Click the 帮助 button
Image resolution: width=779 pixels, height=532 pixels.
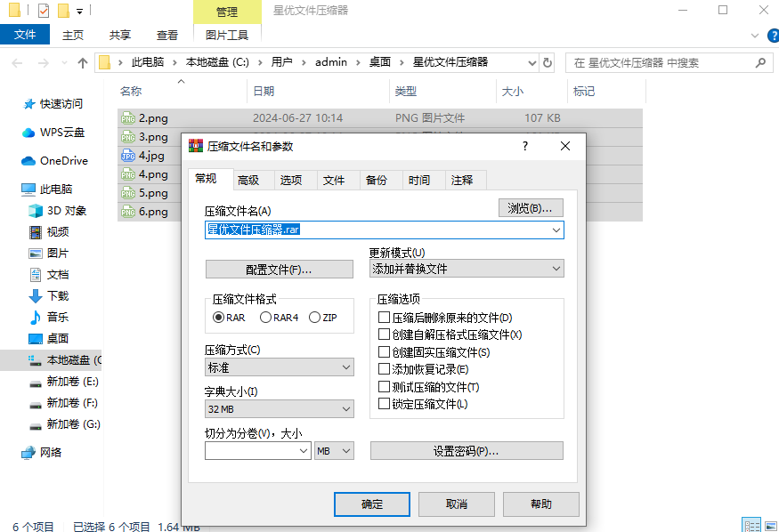[541, 504]
